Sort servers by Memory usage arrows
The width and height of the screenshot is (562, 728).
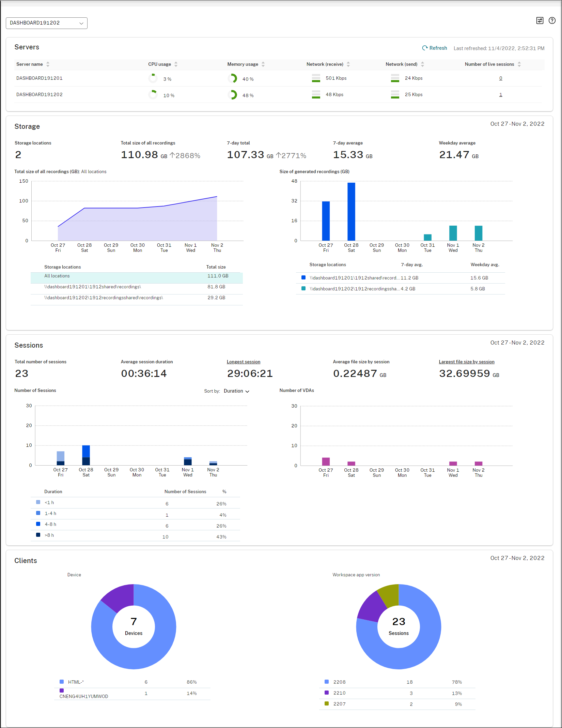263,64
